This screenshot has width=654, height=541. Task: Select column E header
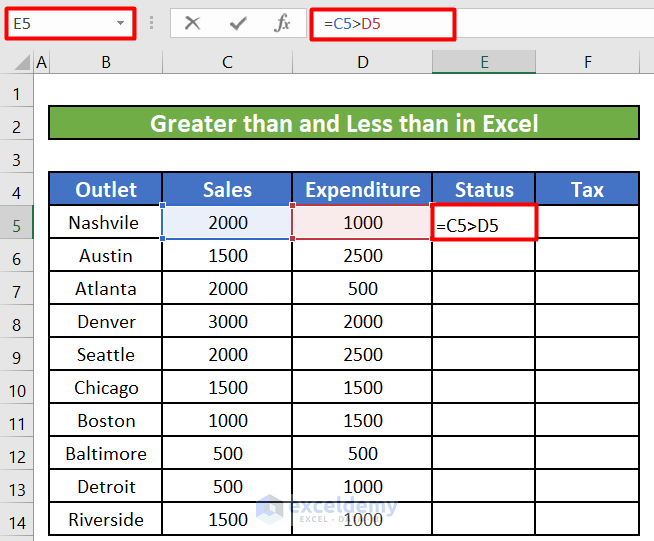(484, 62)
